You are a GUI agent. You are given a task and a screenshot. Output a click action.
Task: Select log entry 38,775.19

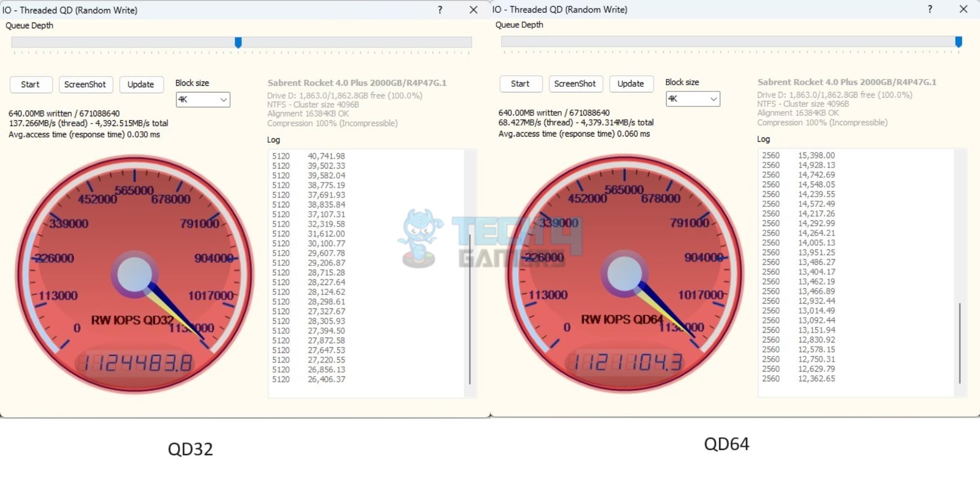[x=326, y=185]
